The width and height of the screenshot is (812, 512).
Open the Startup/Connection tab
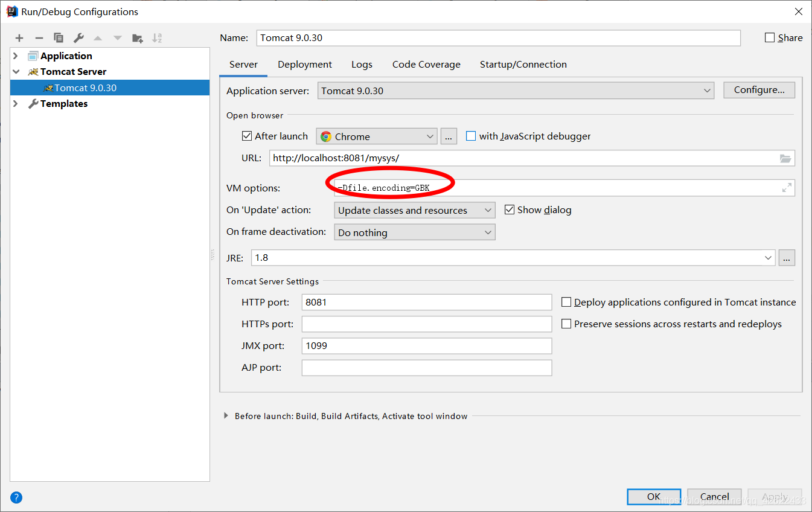(x=523, y=65)
